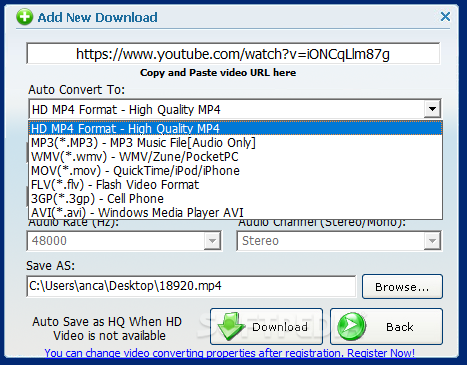Select HD MP4 Format - High Quality MP4 option

click(x=235, y=128)
